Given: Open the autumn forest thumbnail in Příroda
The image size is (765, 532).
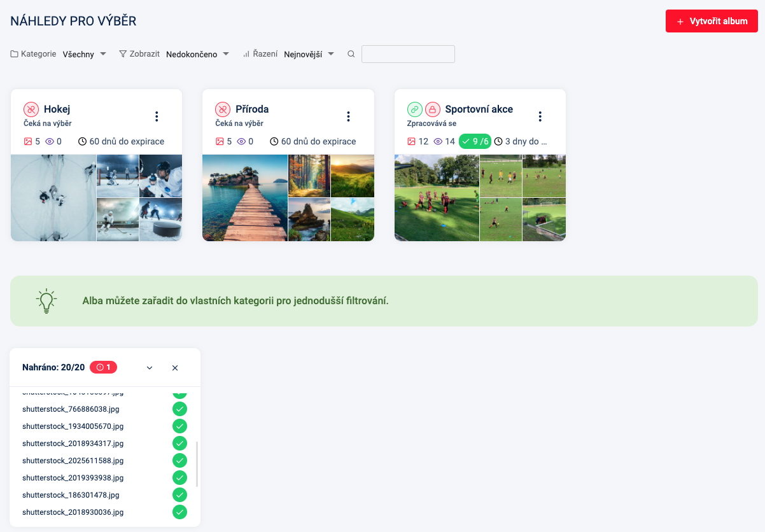Looking at the screenshot, I should tap(309, 176).
